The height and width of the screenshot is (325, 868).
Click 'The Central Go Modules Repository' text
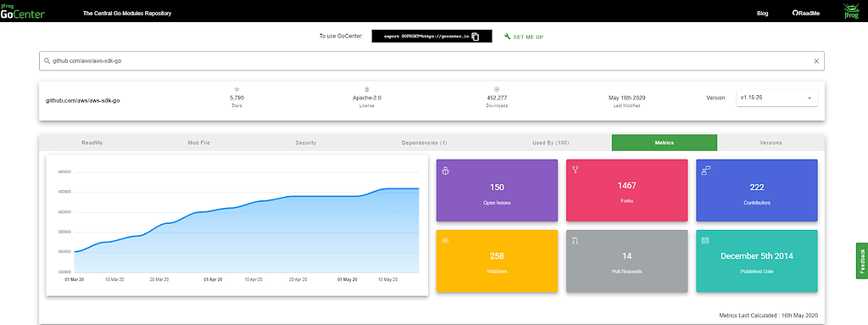pyautogui.click(x=127, y=14)
